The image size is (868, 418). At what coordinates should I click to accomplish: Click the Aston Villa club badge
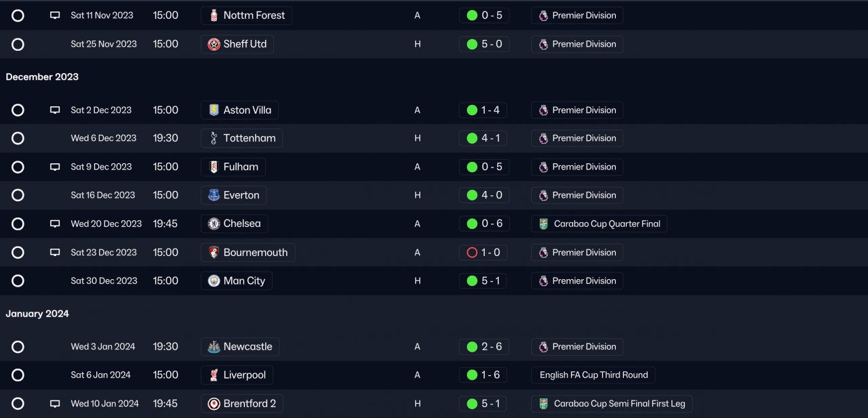[x=214, y=110]
